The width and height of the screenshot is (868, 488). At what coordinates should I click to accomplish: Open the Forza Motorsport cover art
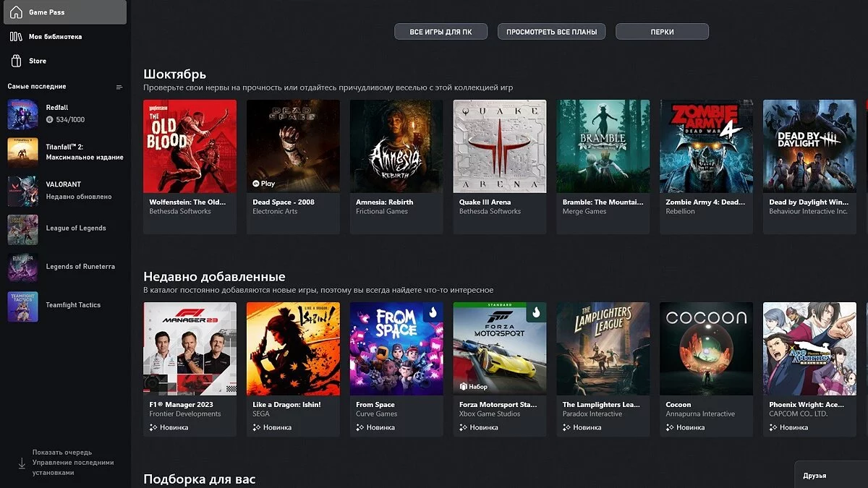point(500,348)
